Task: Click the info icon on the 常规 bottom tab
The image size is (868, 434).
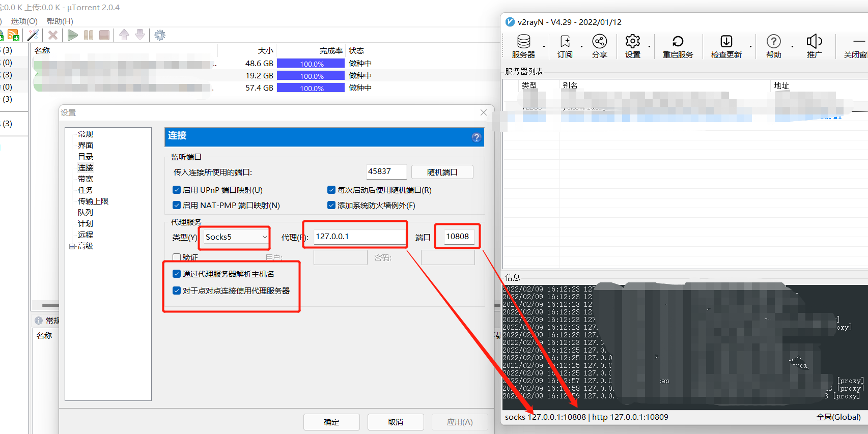Action: 39,321
